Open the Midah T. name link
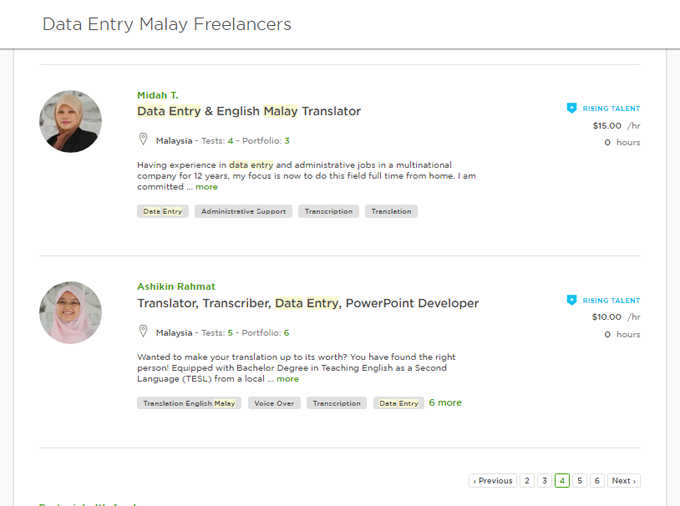 pos(158,95)
